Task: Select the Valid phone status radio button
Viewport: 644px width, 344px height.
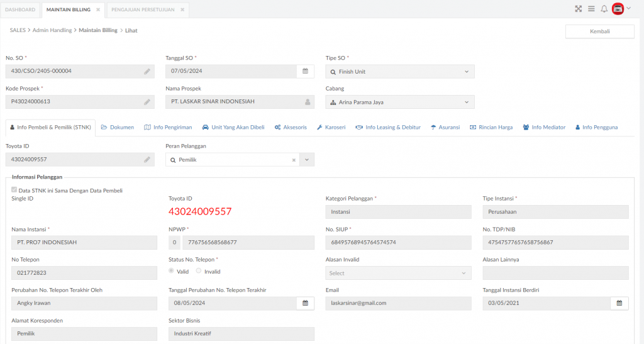Action: pyautogui.click(x=171, y=270)
